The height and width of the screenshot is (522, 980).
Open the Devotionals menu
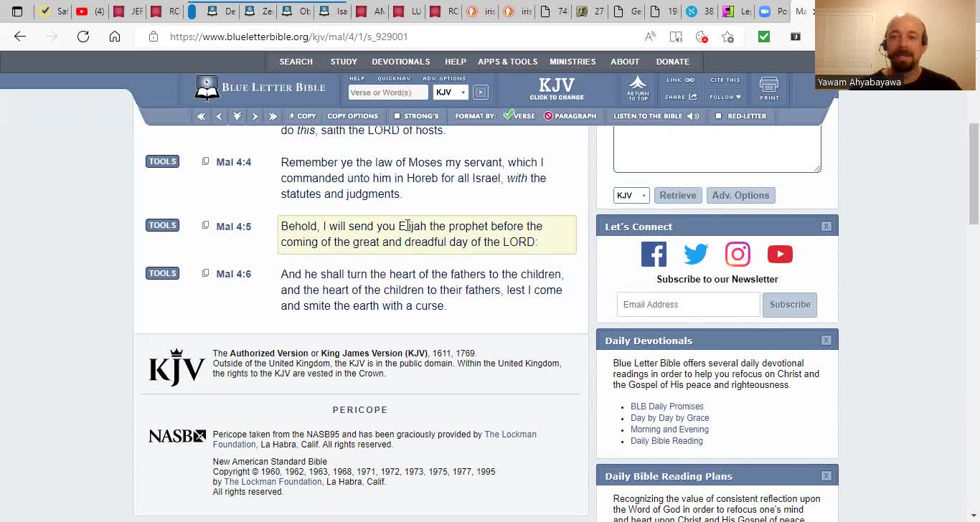(x=401, y=62)
